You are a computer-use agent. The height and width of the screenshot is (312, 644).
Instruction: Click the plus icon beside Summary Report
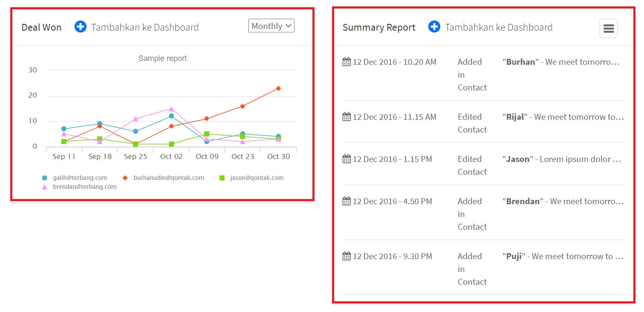(x=434, y=27)
